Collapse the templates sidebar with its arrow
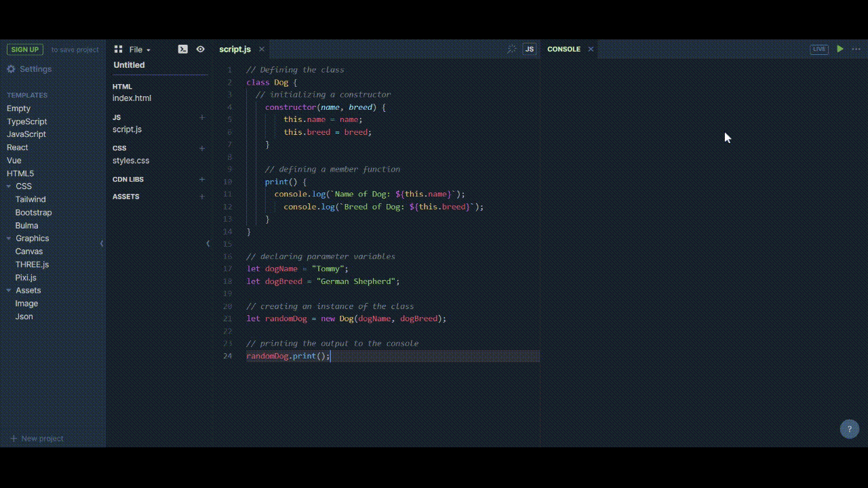 coord(102,243)
